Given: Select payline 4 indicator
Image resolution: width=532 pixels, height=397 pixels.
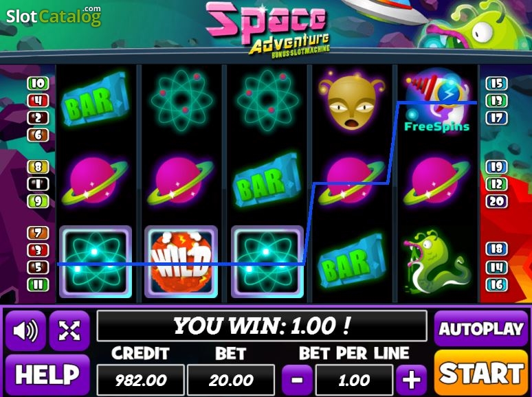Looking at the screenshot, I should point(38,101).
